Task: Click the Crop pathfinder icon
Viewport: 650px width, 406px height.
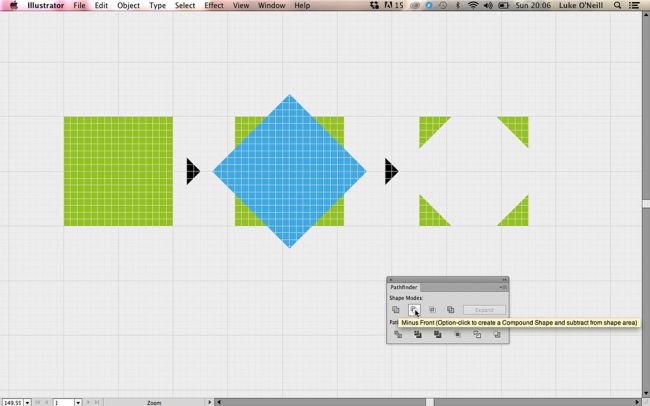Action: tap(458, 335)
